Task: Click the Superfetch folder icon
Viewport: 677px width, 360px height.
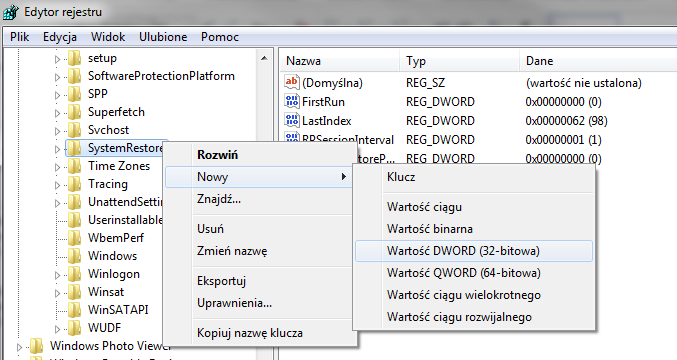Action: [75, 112]
